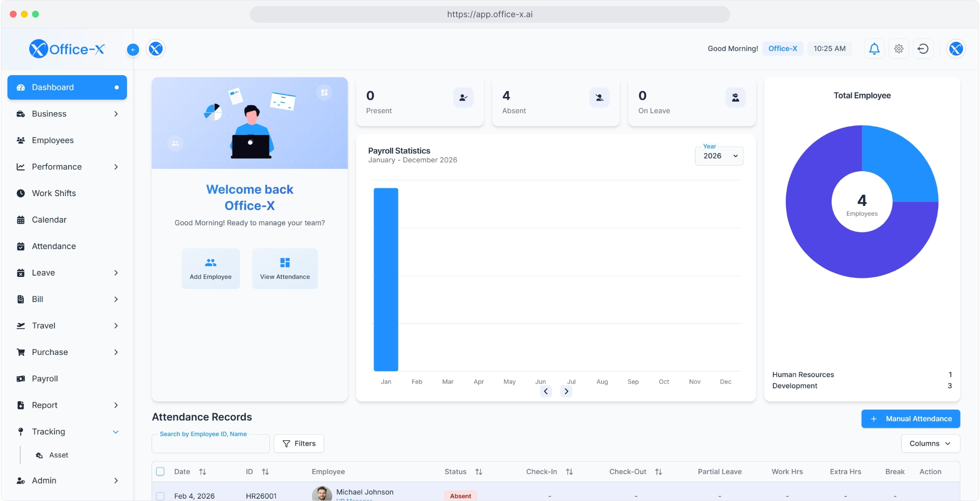
Task: Collapse sidebar with blue arrow button
Action: pyautogui.click(x=133, y=50)
